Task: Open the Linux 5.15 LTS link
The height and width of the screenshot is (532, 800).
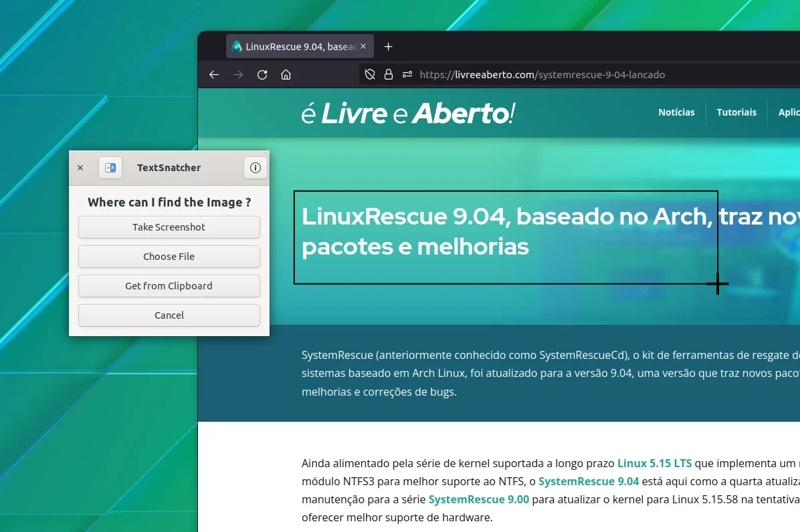Action: 655,463
